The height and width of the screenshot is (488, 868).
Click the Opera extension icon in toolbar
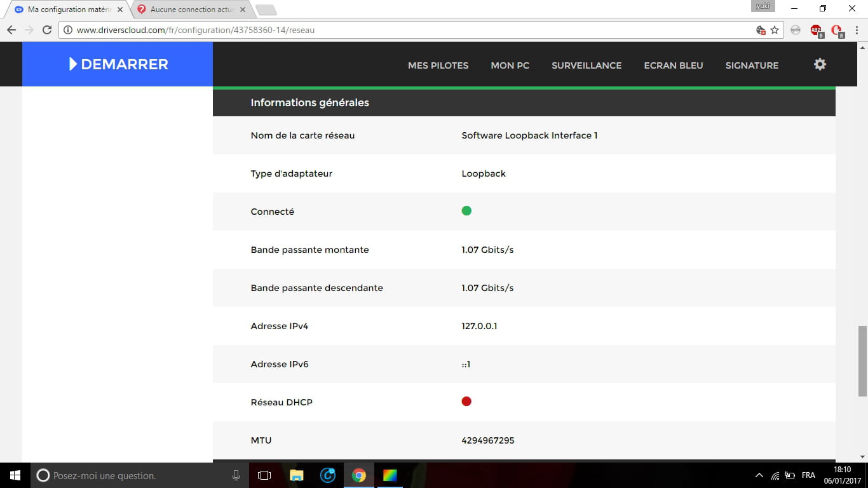pyautogui.click(x=837, y=30)
